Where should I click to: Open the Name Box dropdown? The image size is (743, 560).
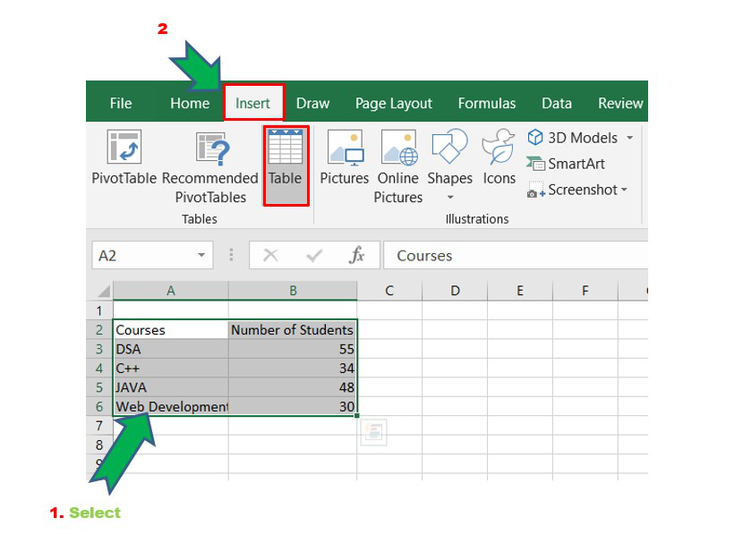click(201, 255)
